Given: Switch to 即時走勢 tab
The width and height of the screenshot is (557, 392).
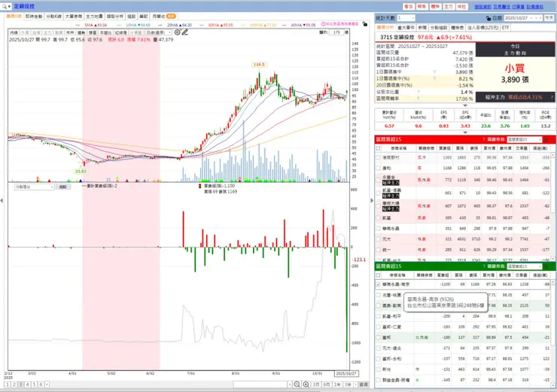Looking at the screenshot, I should click(34, 17).
